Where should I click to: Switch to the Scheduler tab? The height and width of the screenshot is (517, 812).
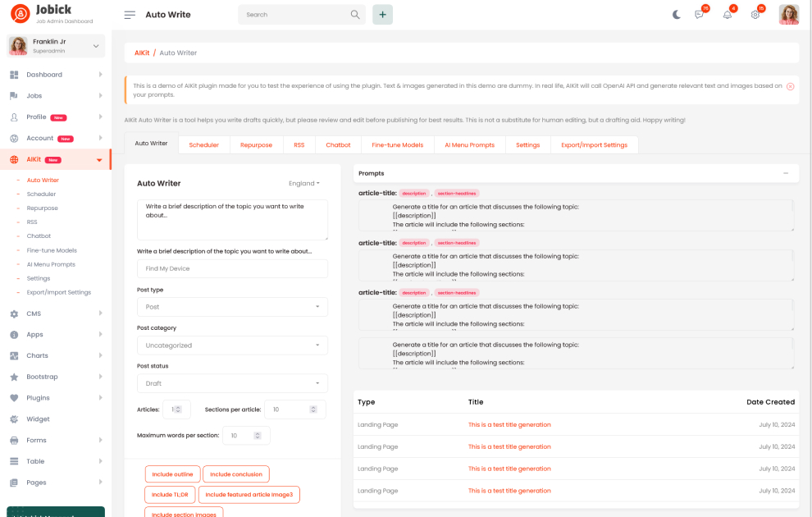coord(203,145)
